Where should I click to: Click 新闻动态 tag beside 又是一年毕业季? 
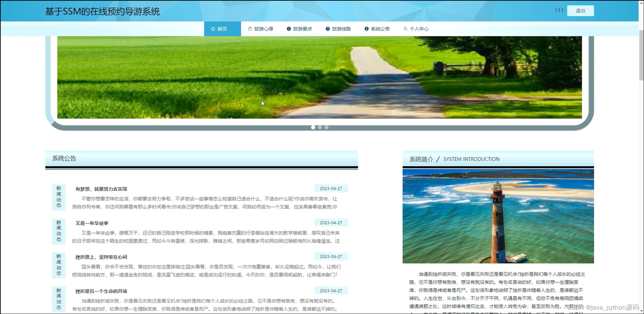59,231
